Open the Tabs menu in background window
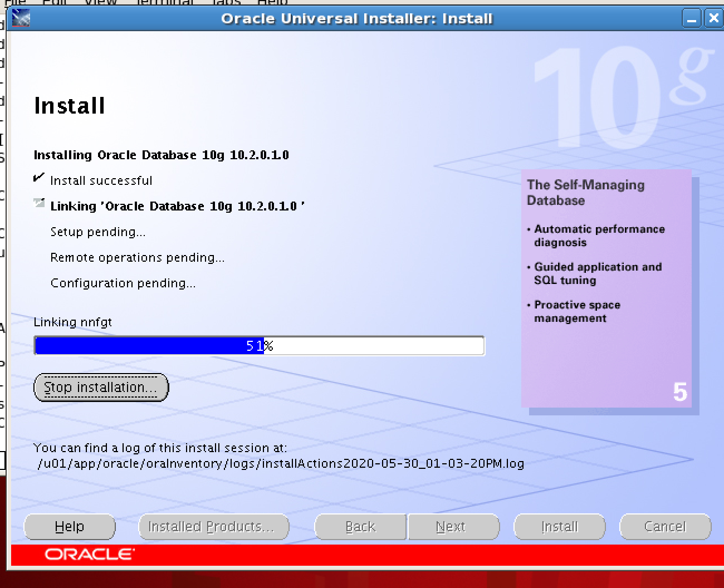724x588 pixels. [226, 2]
